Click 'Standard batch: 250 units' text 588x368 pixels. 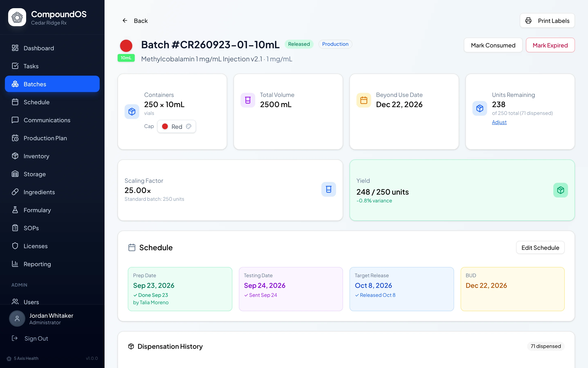pos(154,199)
